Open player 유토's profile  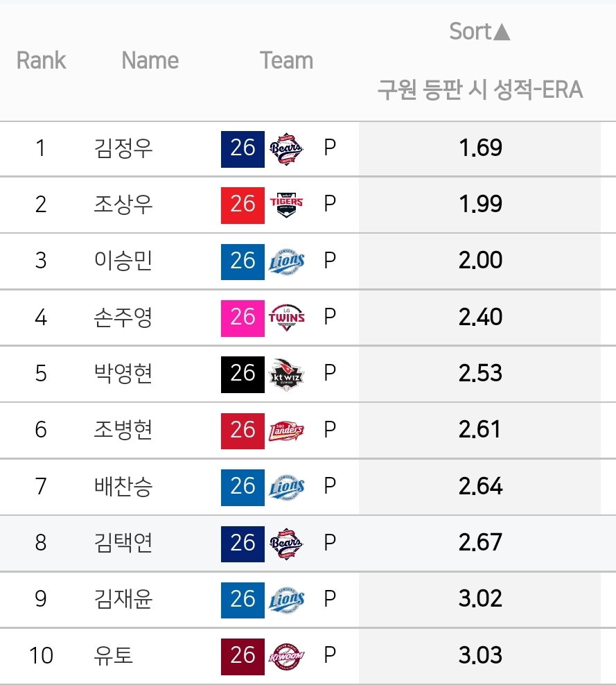[x=113, y=655]
